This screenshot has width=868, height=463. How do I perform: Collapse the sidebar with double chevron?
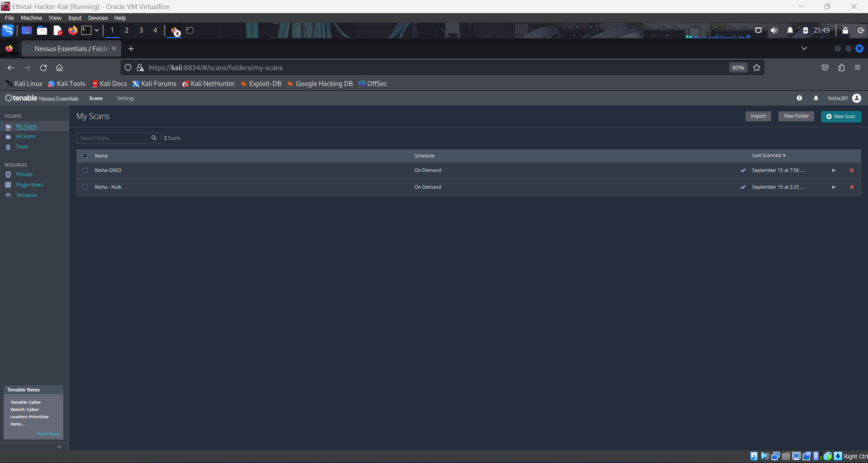pos(59,447)
